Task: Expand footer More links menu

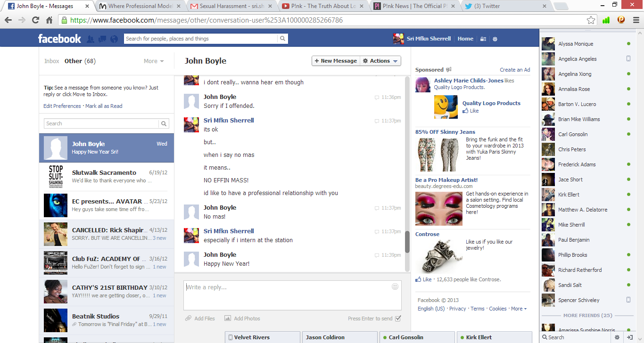Action: click(519, 309)
